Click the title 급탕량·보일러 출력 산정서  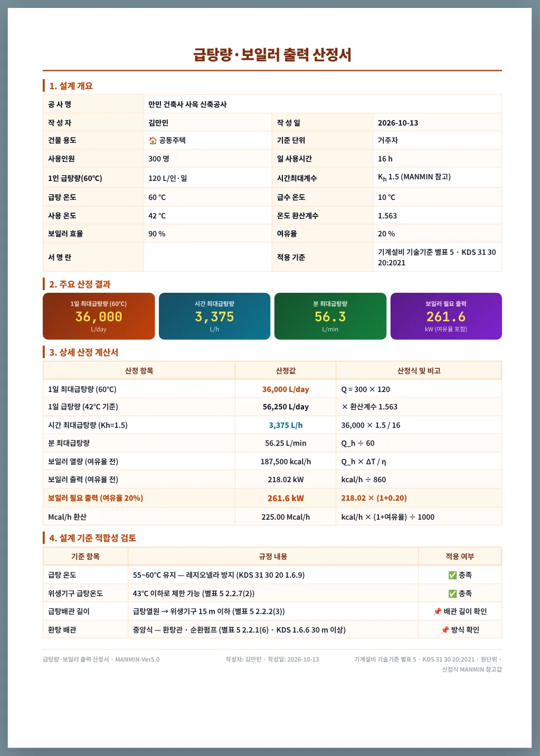point(272,54)
